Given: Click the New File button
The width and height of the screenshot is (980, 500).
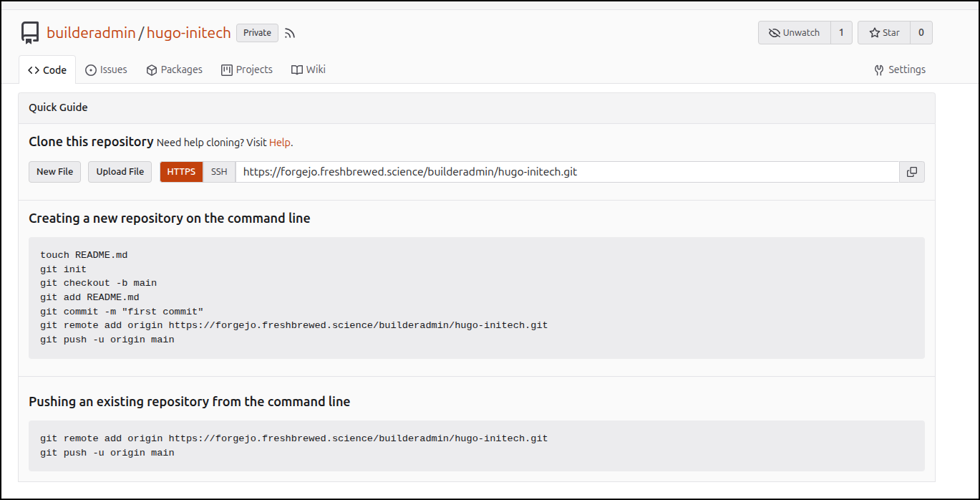Looking at the screenshot, I should pos(55,172).
